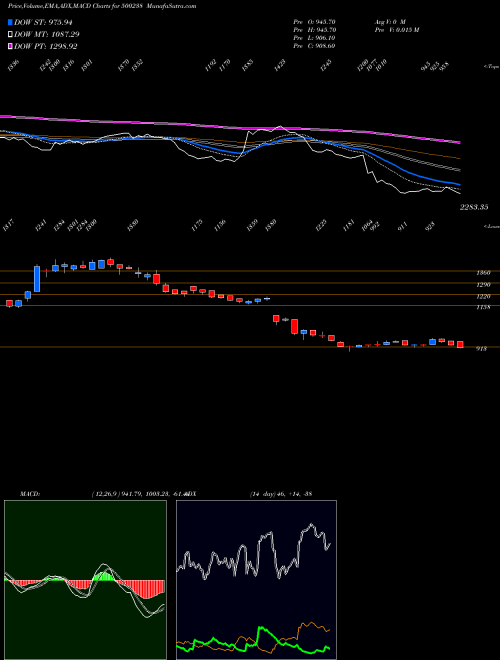
Task: Click the 'DOW MT: 1087.29' legend text
Action: [x=47, y=34]
